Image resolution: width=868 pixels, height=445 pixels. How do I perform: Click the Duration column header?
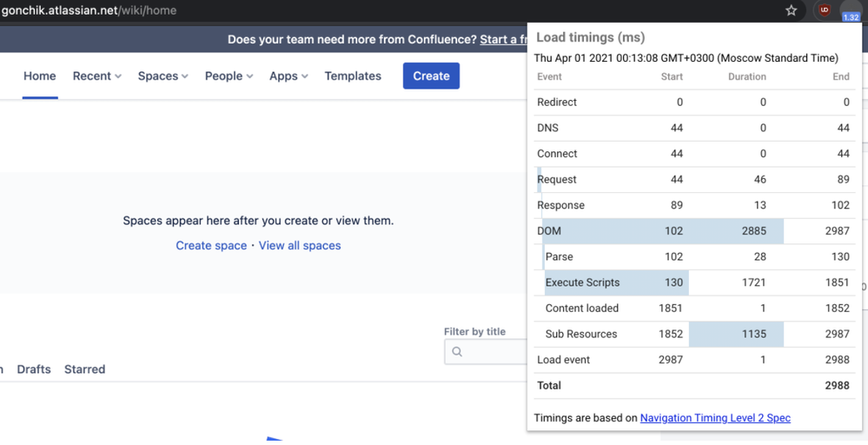[x=746, y=76]
